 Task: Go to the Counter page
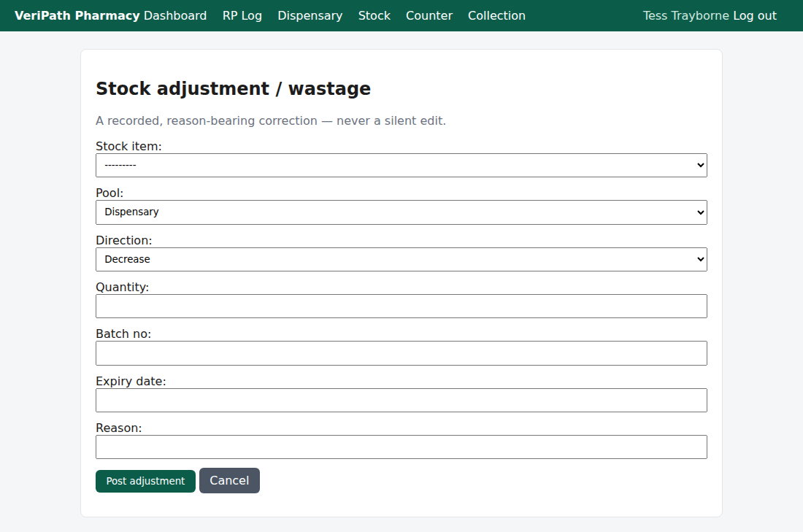click(429, 16)
